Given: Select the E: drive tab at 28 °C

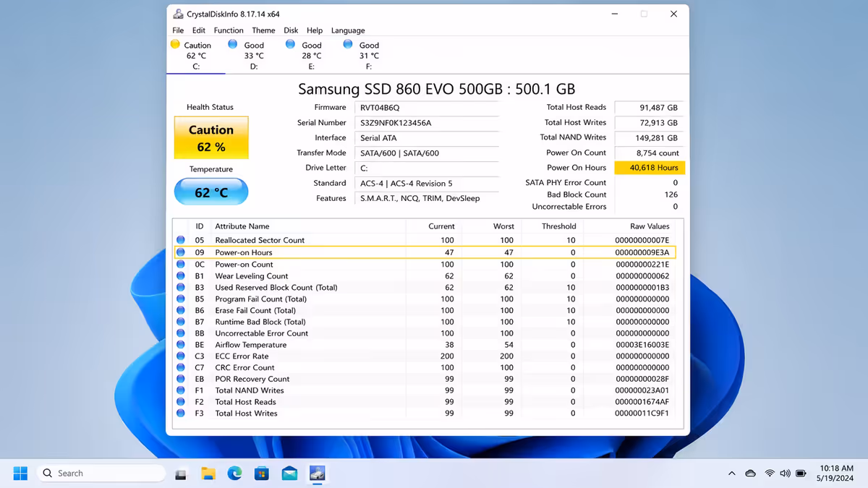Looking at the screenshot, I should pos(311,55).
